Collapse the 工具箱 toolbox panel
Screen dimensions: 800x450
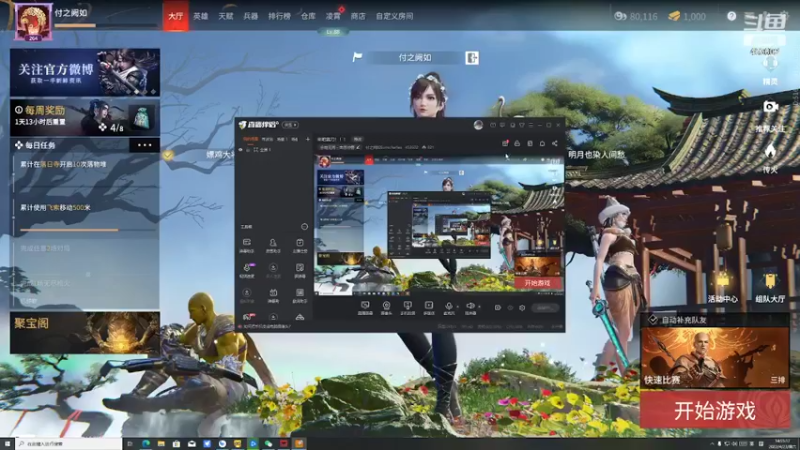coord(304,227)
